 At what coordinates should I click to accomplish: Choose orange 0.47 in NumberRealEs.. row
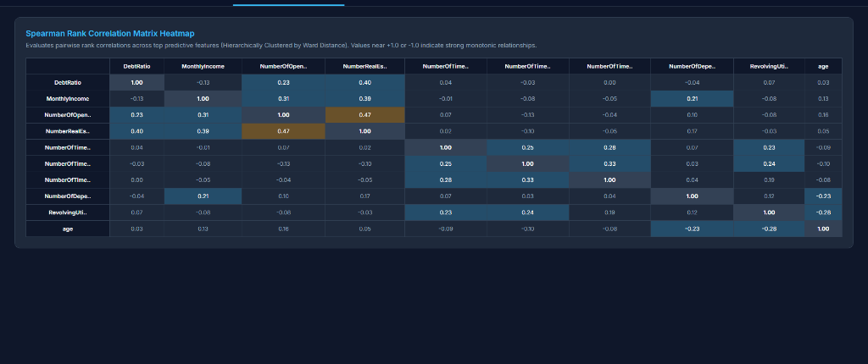[283, 131]
